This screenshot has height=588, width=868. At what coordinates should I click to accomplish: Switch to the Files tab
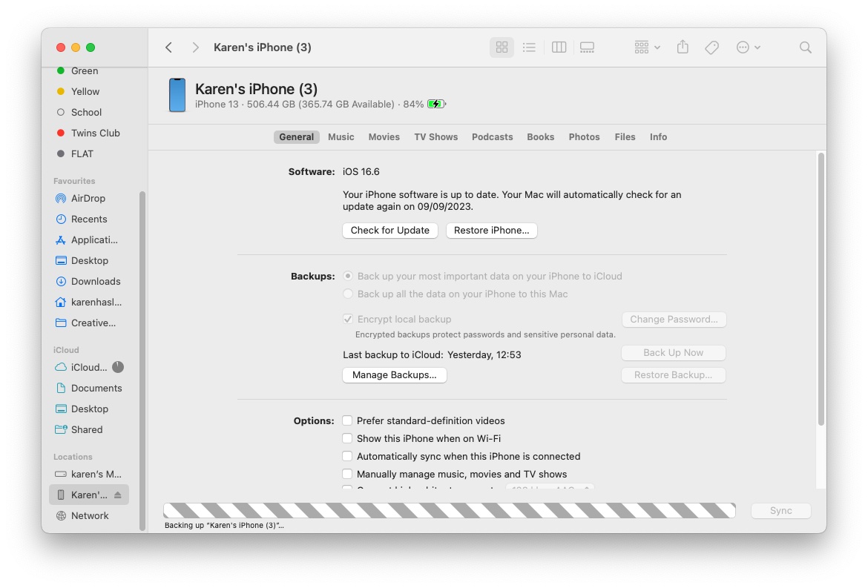(625, 136)
